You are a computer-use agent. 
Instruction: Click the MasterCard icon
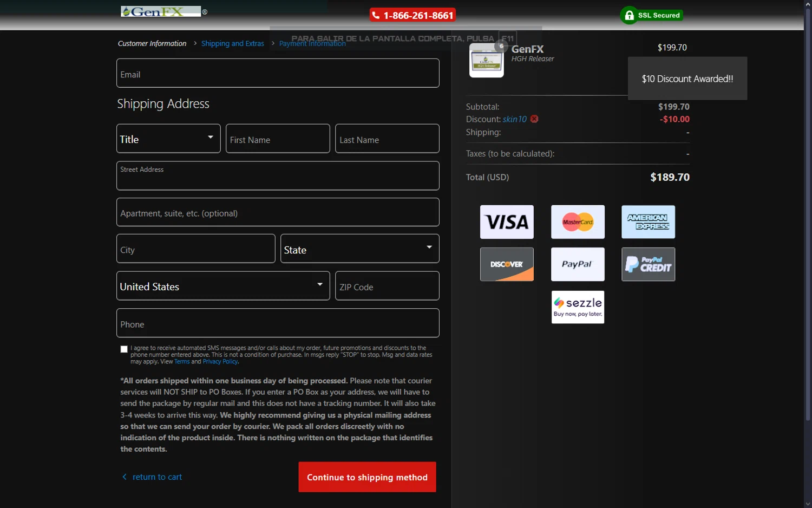click(x=578, y=222)
